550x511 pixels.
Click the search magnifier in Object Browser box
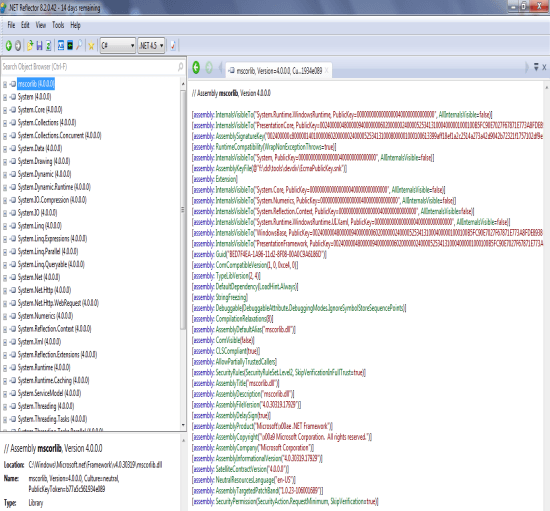[x=180, y=66]
